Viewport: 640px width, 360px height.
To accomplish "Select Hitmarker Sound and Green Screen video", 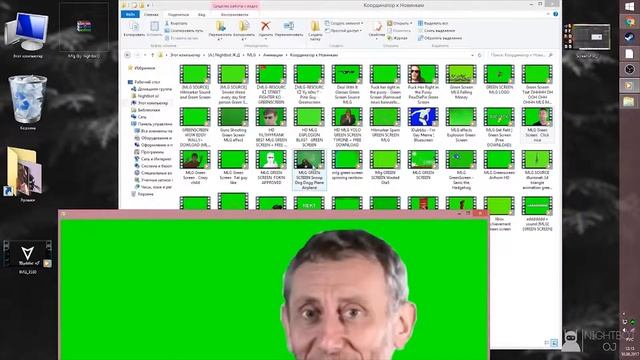I will (195, 82).
